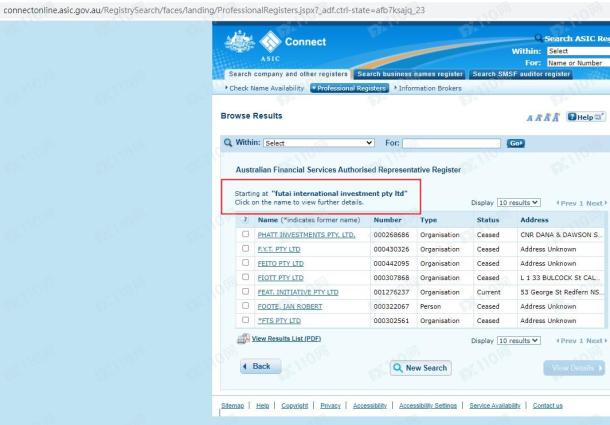Switch to Search company and other registers tab
The width and height of the screenshot is (610, 425).
[288, 74]
